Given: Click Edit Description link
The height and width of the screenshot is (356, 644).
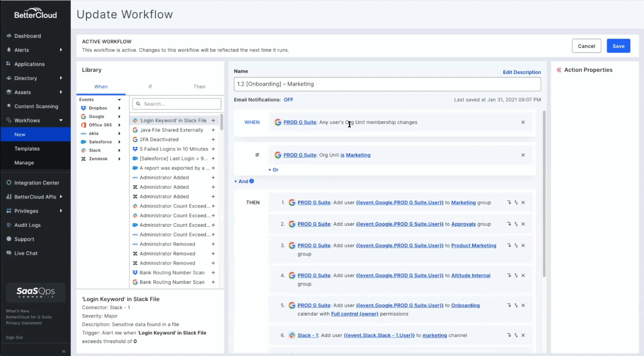Looking at the screenshot, I should point(522,72).
